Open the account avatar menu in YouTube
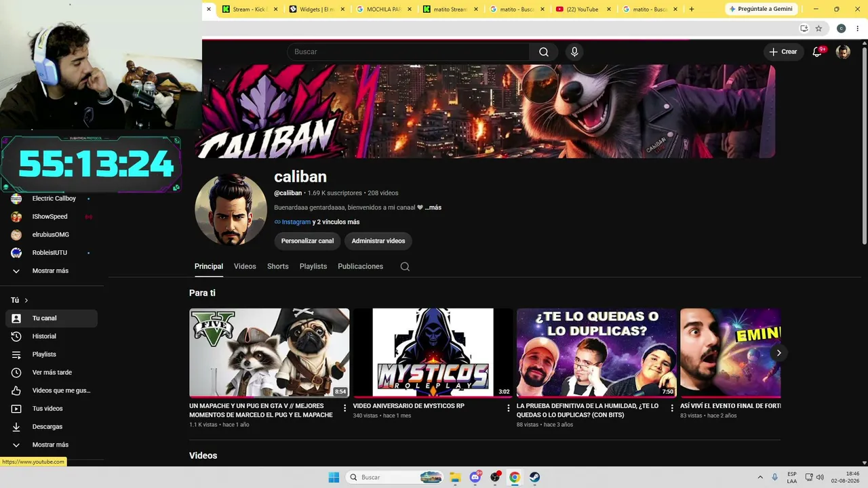 (843, 52)
